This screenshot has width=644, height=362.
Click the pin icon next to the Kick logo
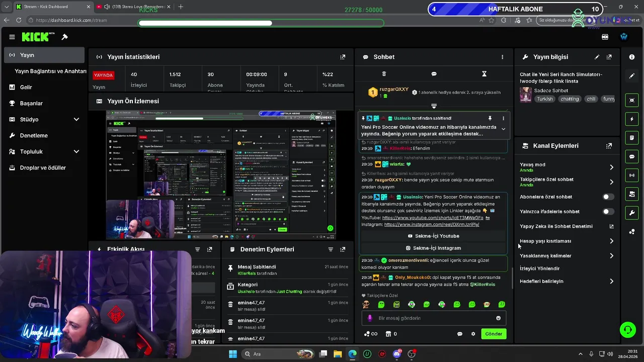[65, 37]
